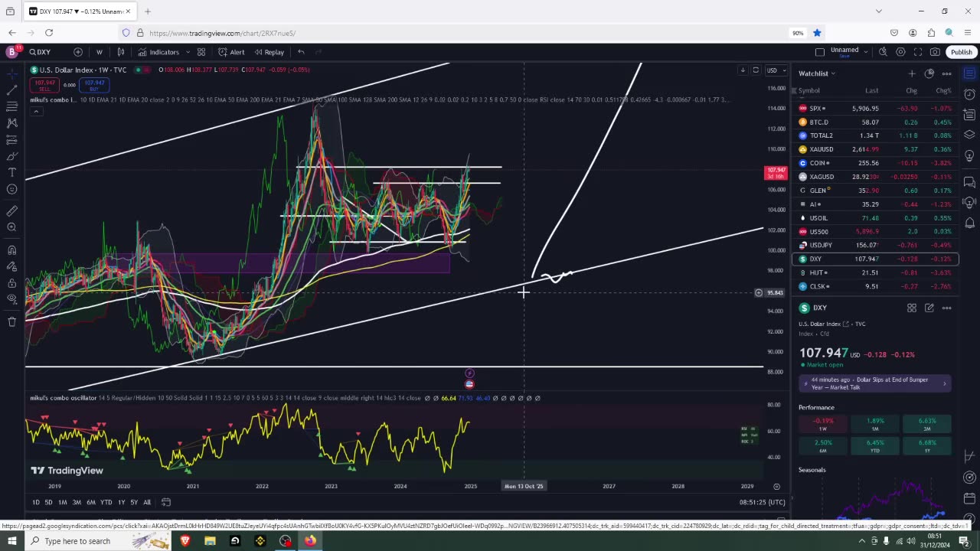Viewport: 980px width, 551px height.
Task: Expand the indicators favorites dropdown arrow
Action: pyautogui.click(x=186, y=52)
